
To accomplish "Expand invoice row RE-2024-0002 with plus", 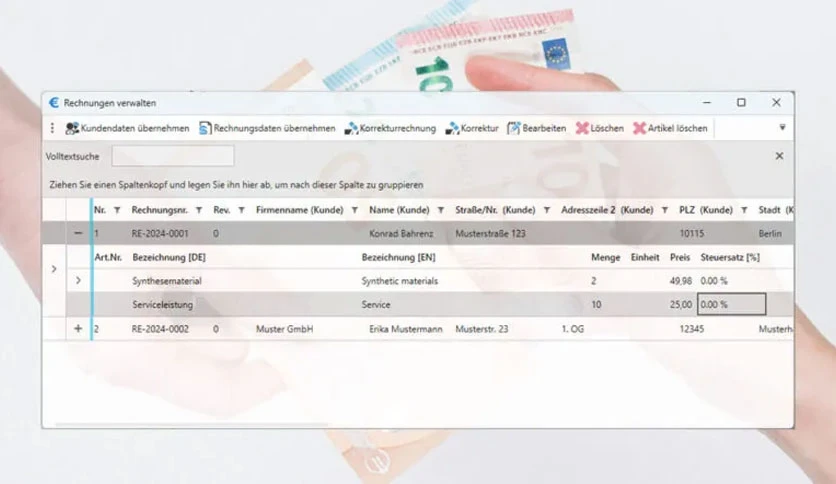I will pyautogui.click(x=78, y=329).
